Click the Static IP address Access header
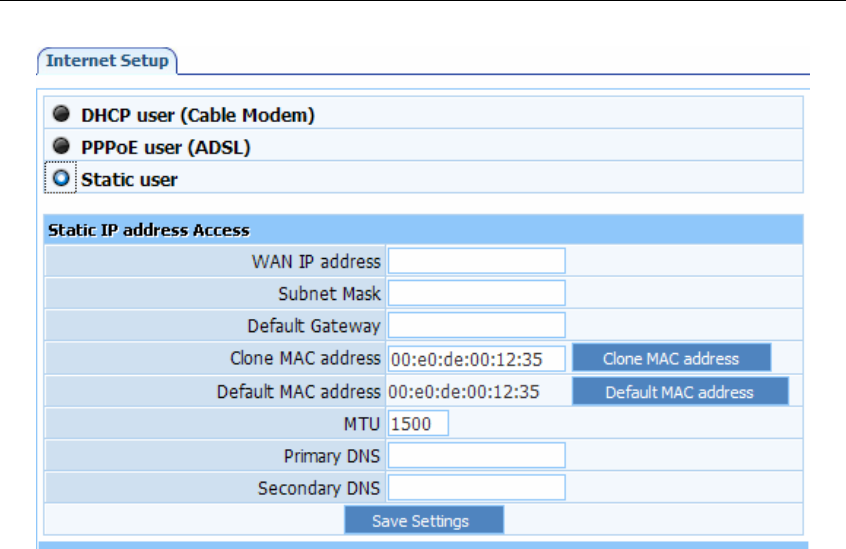This screenshot has height=549, width=846. (x=149, y=230)
